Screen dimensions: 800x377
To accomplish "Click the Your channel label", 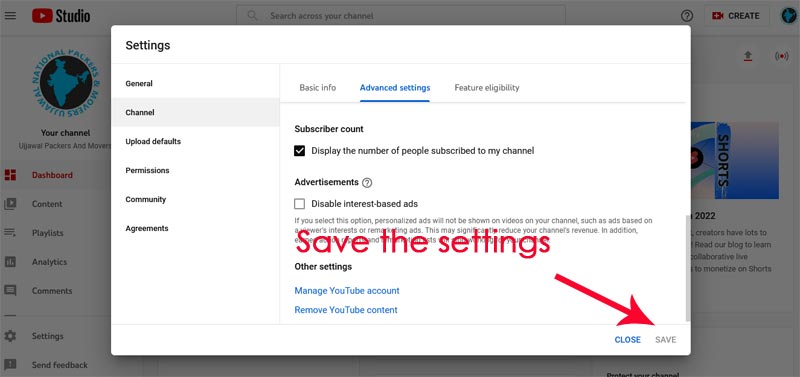I will click(65, 133).
